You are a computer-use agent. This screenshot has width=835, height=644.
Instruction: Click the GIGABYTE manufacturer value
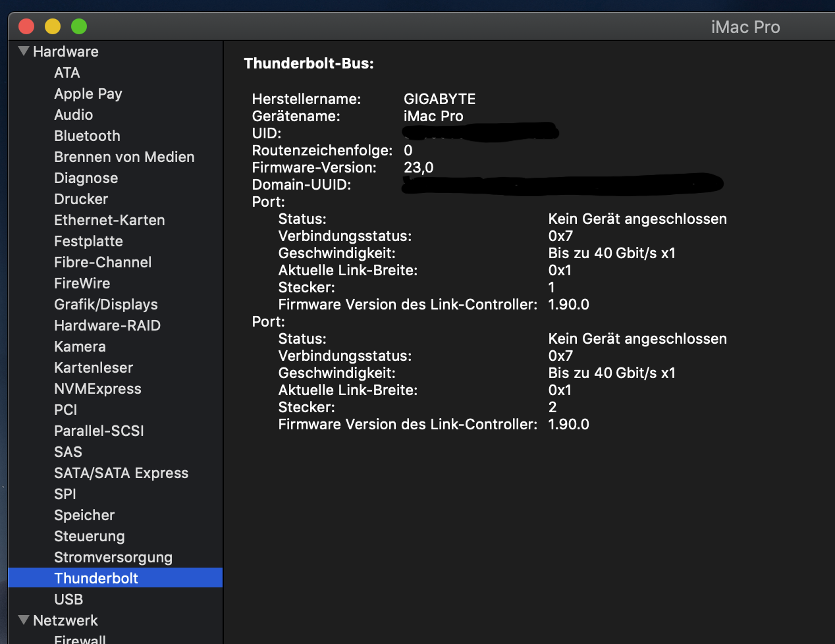pos(439,99)
